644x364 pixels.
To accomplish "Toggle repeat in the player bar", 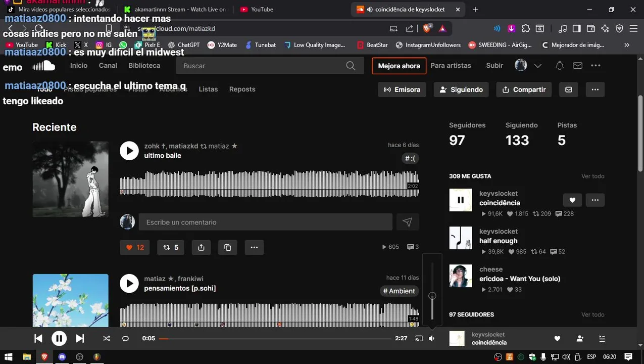I will [x=126, y=339].
